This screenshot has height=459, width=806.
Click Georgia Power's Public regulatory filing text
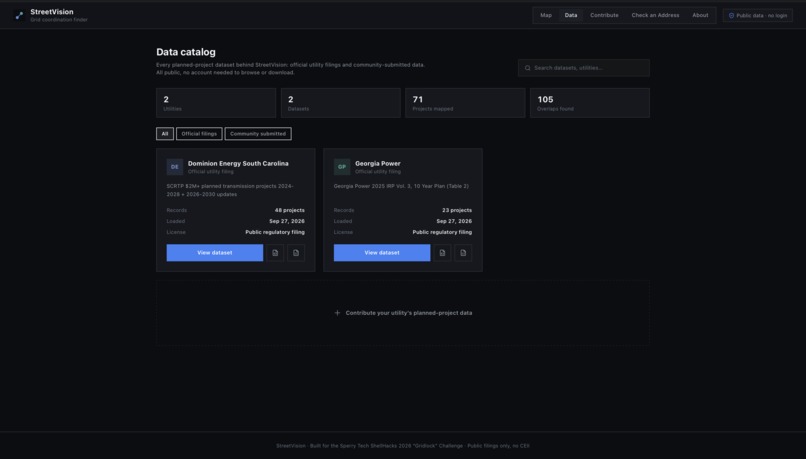click(x=442, y=232)
